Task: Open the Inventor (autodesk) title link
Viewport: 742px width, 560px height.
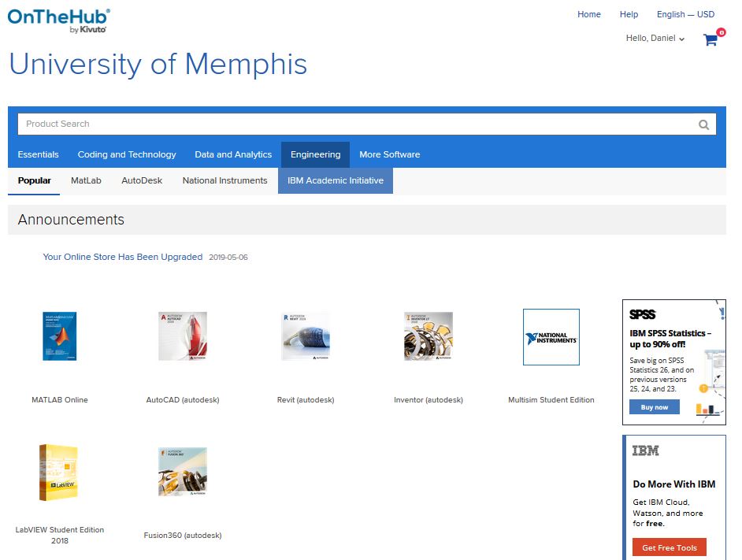Action: pos(429,400)
